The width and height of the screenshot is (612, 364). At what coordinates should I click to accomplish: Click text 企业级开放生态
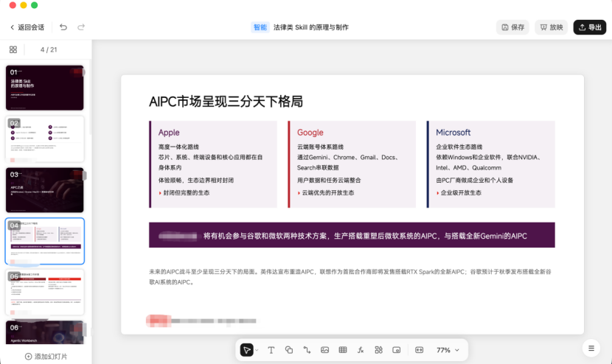tap(461, 193)
